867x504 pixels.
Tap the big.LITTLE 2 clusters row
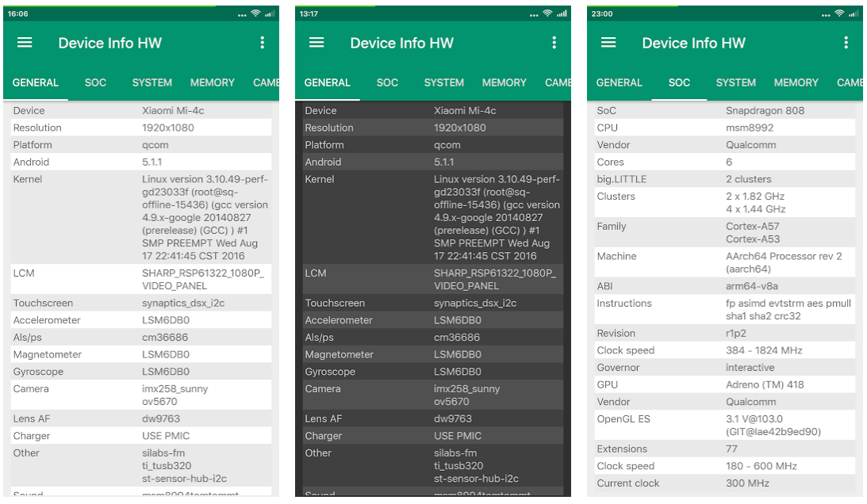(x=724, y=179)
